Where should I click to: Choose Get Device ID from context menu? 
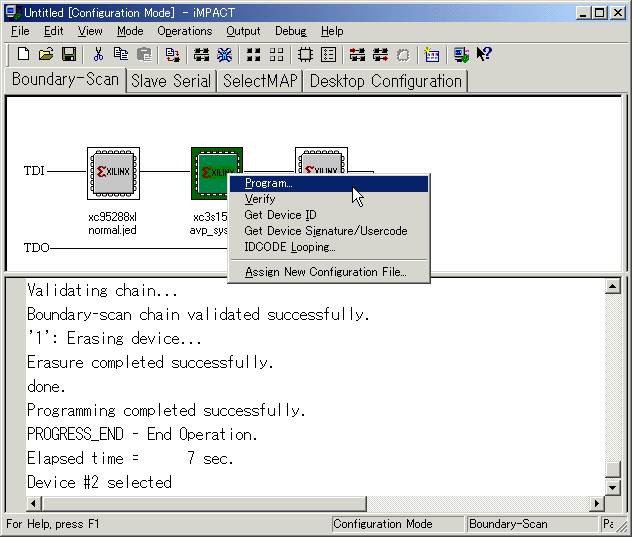(329, 215)
